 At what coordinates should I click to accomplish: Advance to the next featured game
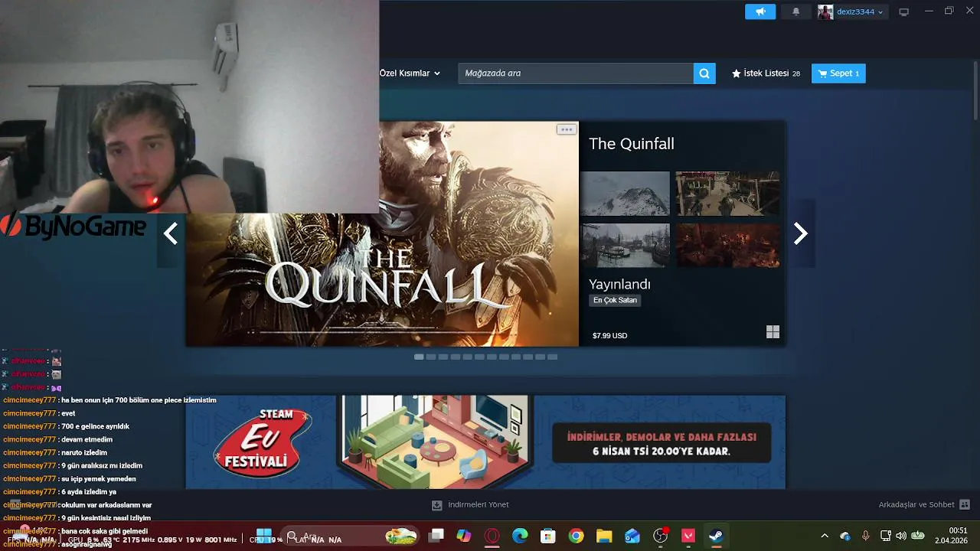[x=800, y=233]
